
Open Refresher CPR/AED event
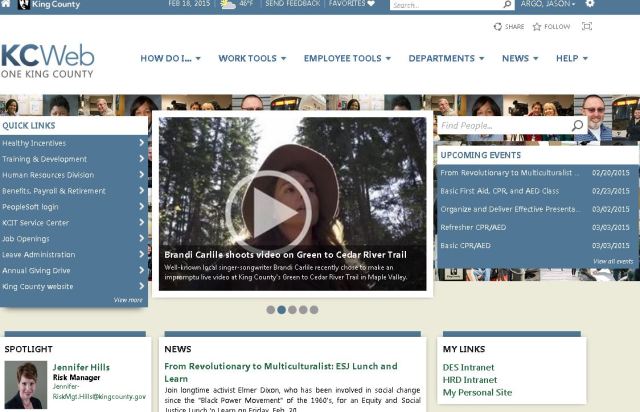(x=473, y=227)
